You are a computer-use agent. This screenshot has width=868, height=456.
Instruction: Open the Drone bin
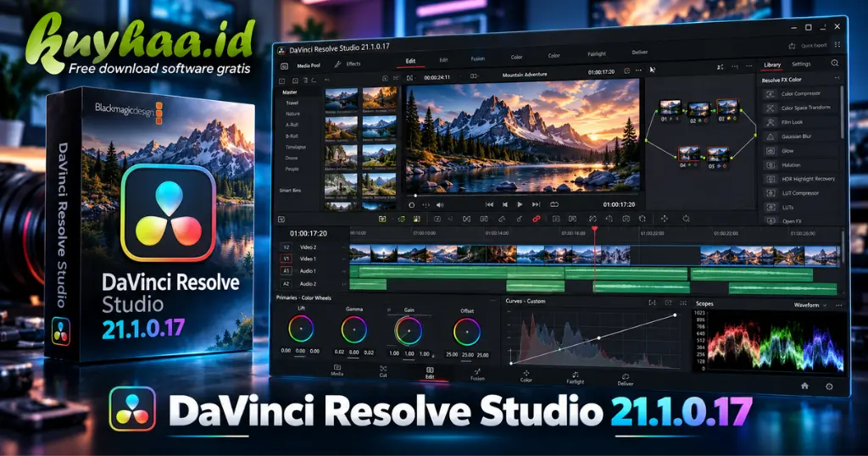click(292, 158)
